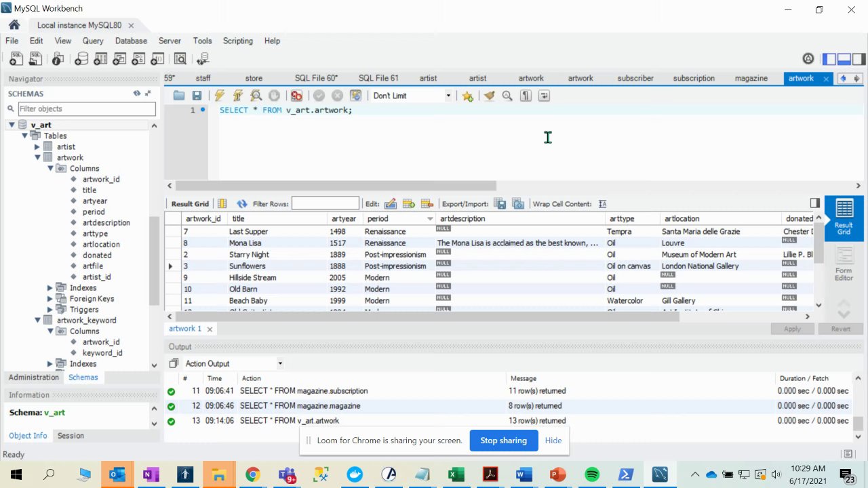Execute the SQL query with the lightning bolt
The height and width of the screenshot is (488, 868).
[219, 96]
